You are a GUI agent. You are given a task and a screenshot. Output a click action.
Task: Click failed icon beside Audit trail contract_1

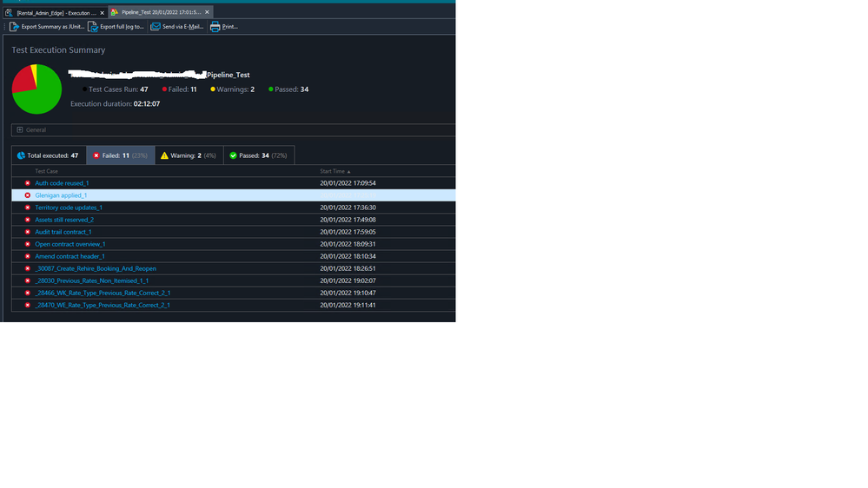[x=27, y=232]
